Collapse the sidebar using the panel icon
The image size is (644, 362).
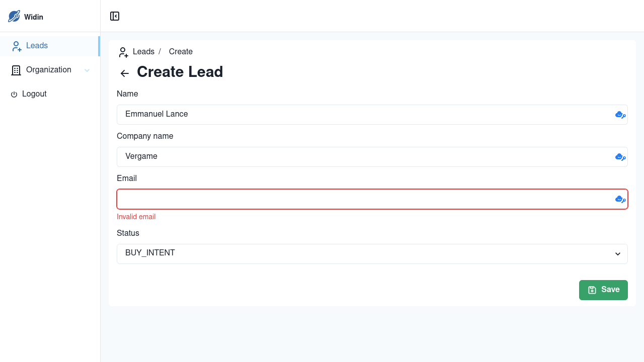coord(115,16)
